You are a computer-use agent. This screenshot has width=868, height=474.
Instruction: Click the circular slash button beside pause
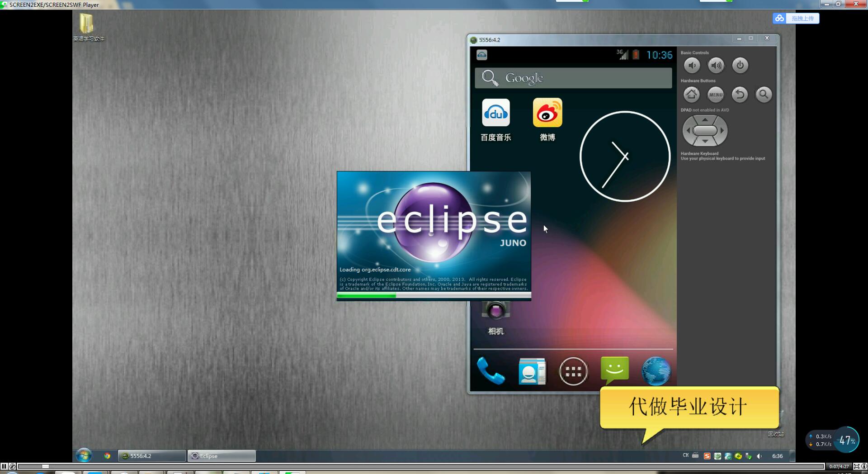click(x=12, y=466)
